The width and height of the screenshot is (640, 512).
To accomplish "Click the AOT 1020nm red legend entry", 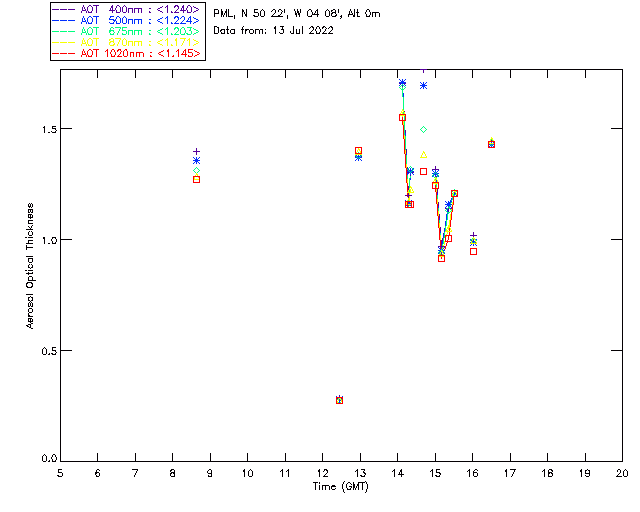I will pos(127,53).
